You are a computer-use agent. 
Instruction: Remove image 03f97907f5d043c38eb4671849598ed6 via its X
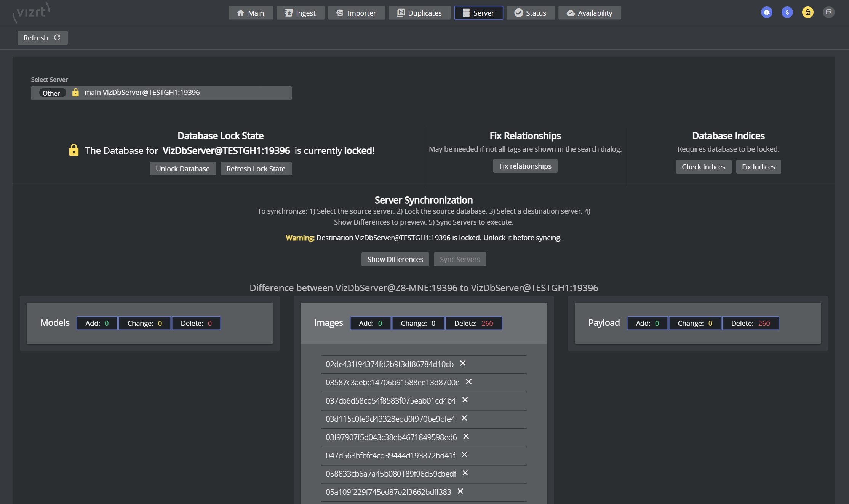(x=466, y=437)
